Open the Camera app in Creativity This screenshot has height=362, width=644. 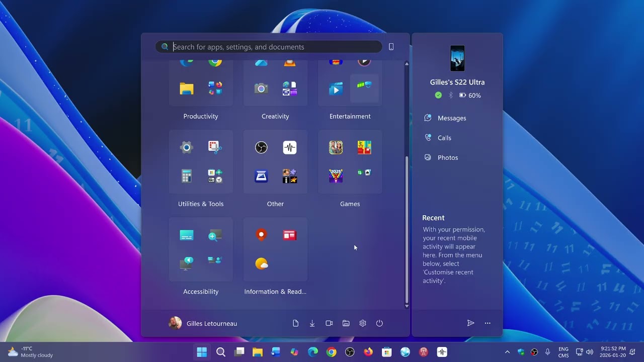(x=261, y=88)
